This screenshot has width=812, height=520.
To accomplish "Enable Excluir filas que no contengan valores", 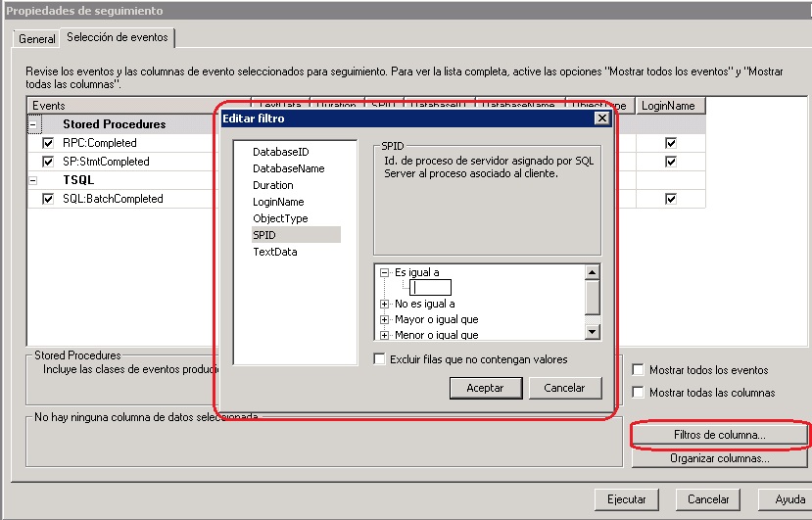I will pyautogui.click(x=380, y=359).
